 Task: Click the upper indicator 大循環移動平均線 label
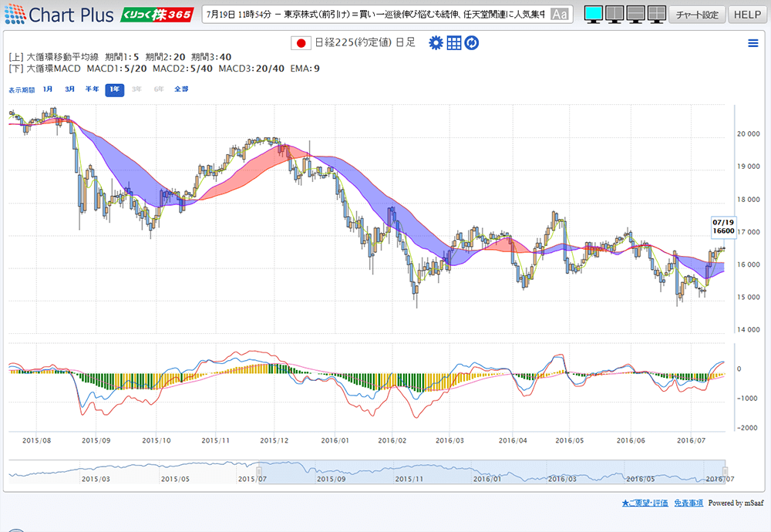click(x=62, y=57)
